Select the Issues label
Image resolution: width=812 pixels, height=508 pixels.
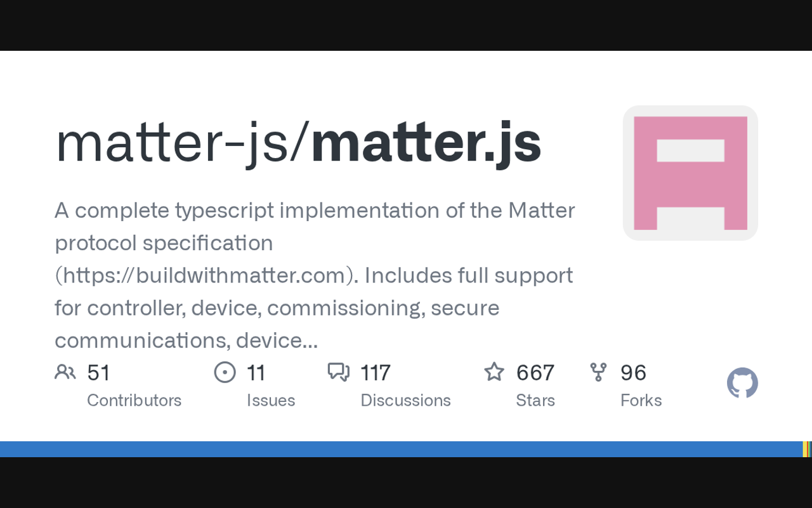tap(271, 400)
